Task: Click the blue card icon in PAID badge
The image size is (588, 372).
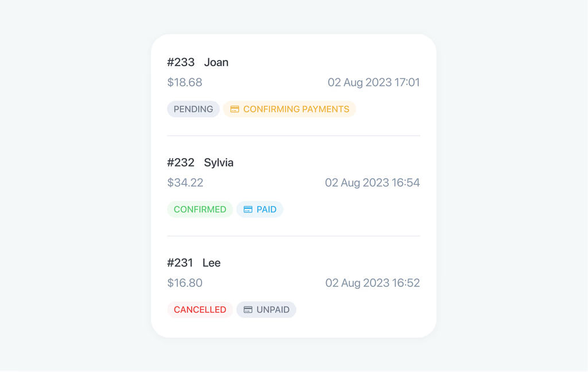Action: coord(248,209)
